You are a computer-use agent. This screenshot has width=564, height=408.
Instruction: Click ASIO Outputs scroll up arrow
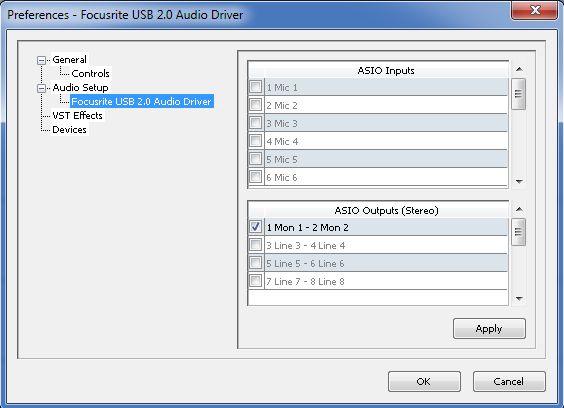coord(519,209)
